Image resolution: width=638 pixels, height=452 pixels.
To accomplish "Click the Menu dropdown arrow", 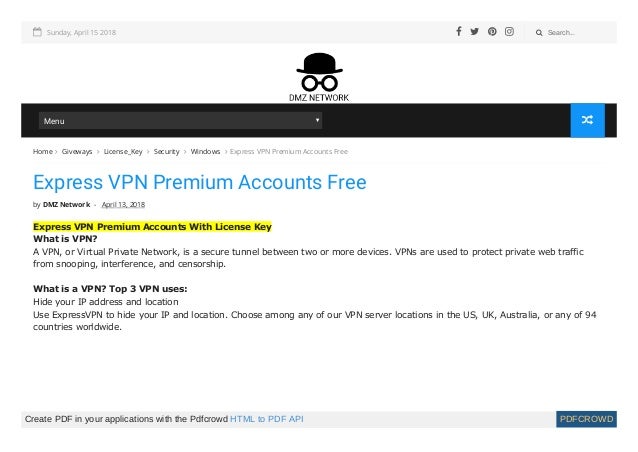I will 317,121.
